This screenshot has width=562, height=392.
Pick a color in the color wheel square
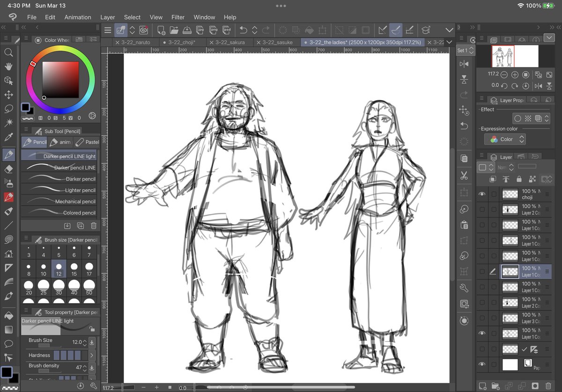pyautogui.click(x=61, y=80)
